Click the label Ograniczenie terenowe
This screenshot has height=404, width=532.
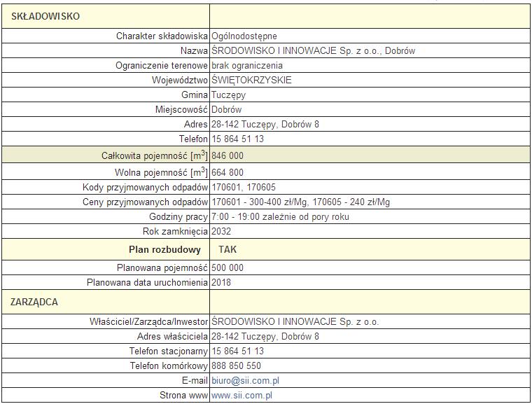(162, 65)
